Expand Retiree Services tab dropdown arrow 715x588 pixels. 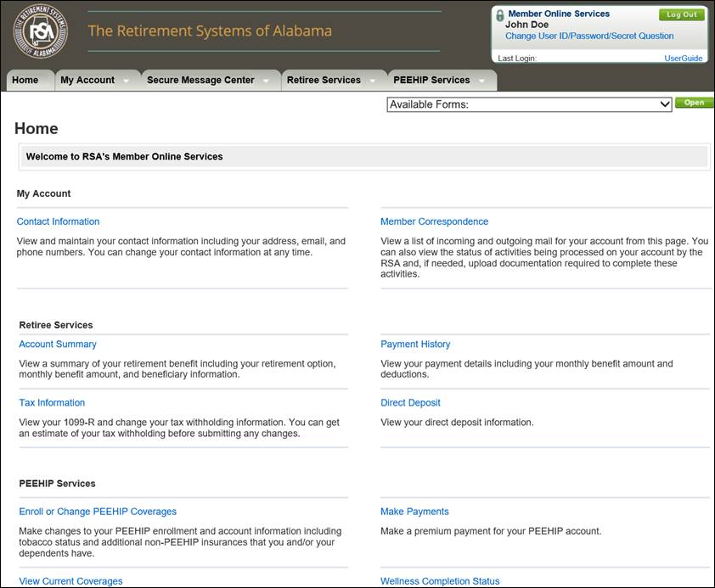click(373, 81)
